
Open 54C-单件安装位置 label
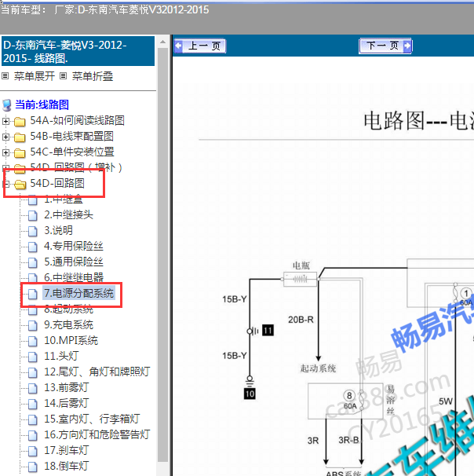coord(72,152)
